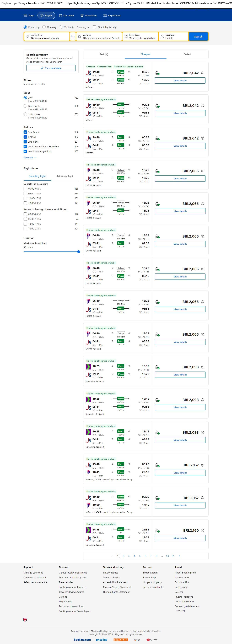Click the Car rental car icon in header

click(61, 15)
